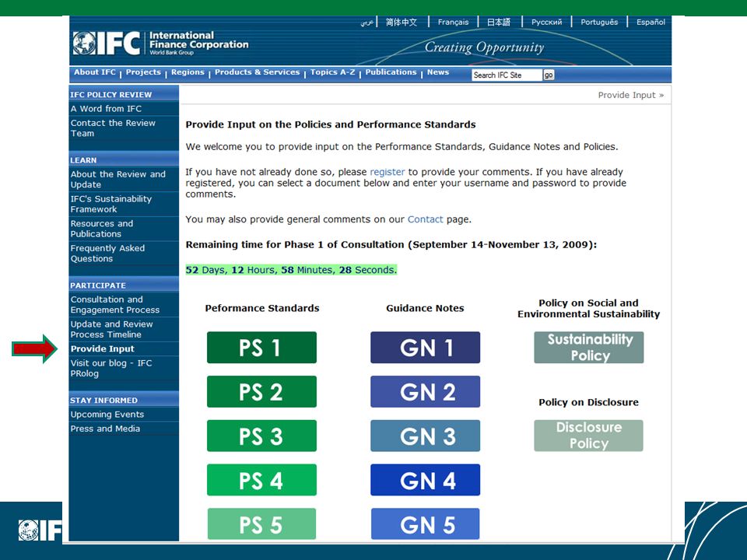Visit our blog - IFC PRolog link

[x=111, y=368]
